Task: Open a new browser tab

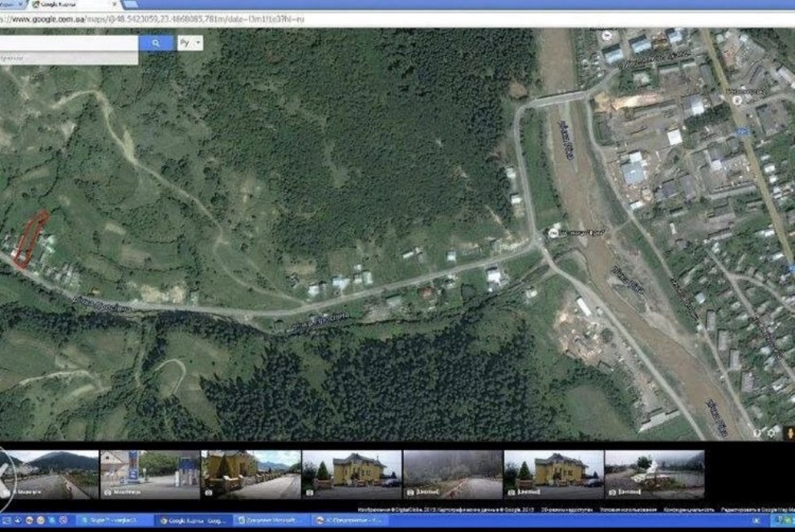Action: 130,4
